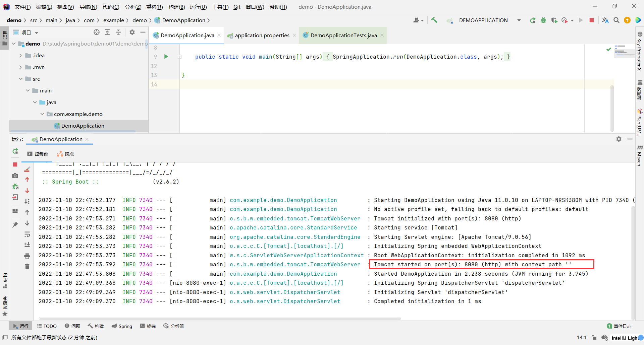Screen dimensions: 644x345
Task: Rerun application in the Run panel
Action: pos(15,151)
